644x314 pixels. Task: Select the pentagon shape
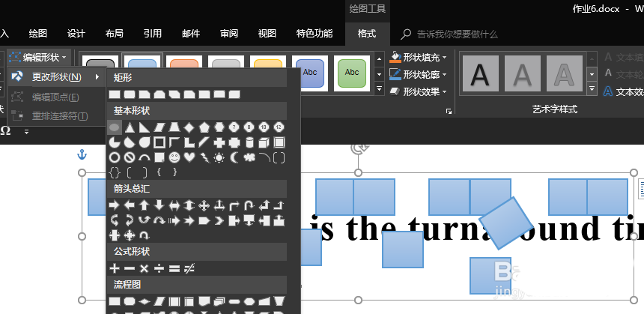coord(204,127)
